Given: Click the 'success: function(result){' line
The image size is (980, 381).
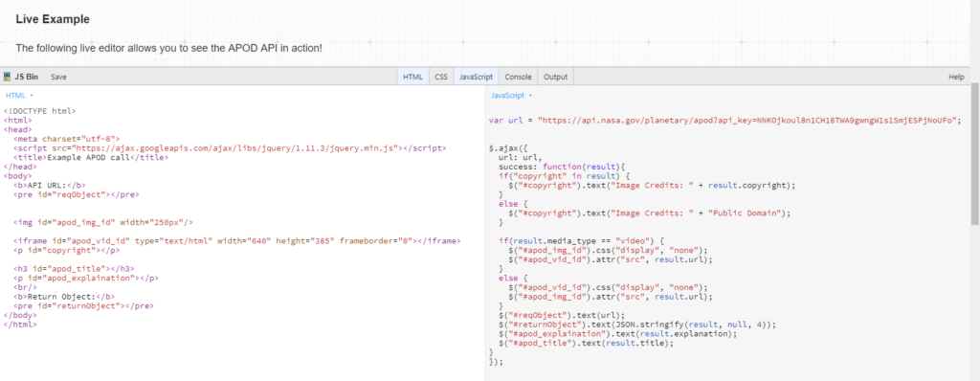Looking at the screenshot, I should click(562, 167).
